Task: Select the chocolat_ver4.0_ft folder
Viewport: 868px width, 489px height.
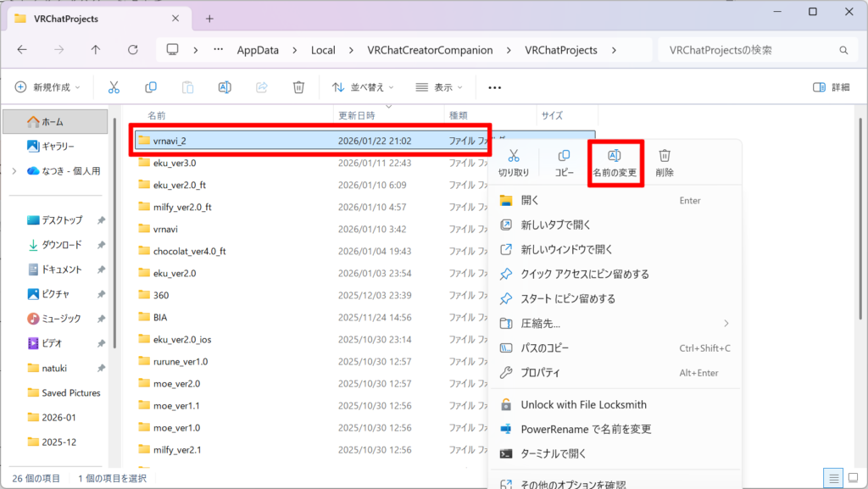Action: (x=189, y=251)
